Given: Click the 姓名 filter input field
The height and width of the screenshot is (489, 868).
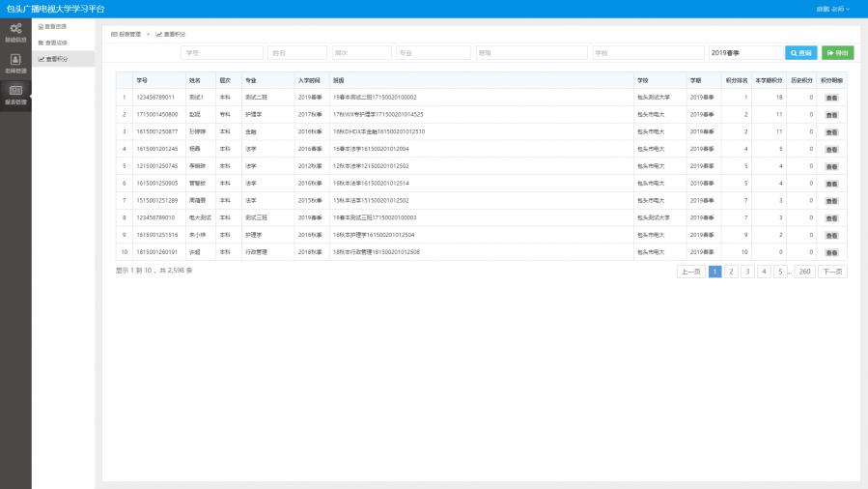Looking at the screenshot, I should coord(296,53).
